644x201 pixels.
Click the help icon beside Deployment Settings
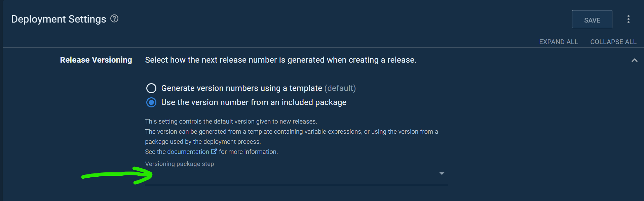click(x=114, y=19)
